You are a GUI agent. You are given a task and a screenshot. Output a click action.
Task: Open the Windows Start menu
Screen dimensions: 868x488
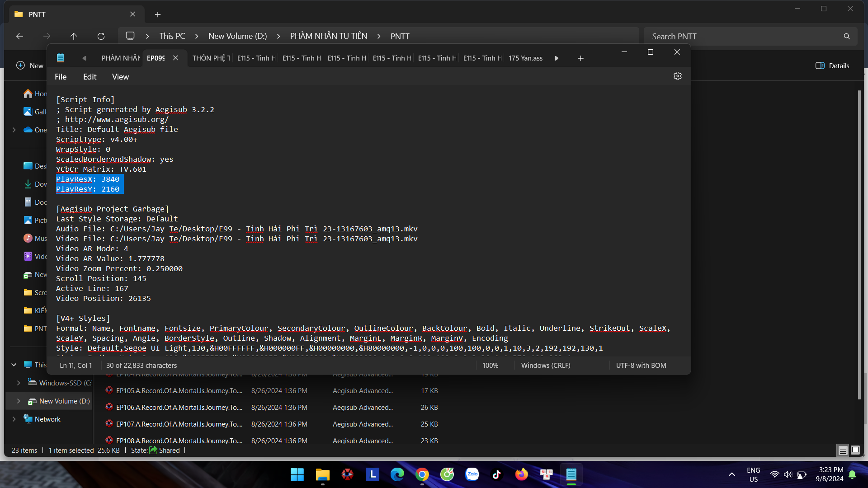pos(297,474)
